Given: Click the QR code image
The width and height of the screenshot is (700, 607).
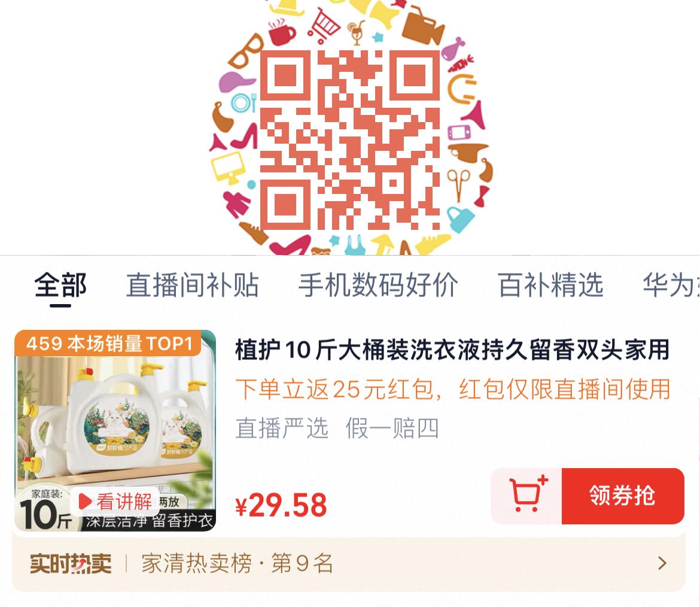Looking at the screenshot, I should [350, 140].
